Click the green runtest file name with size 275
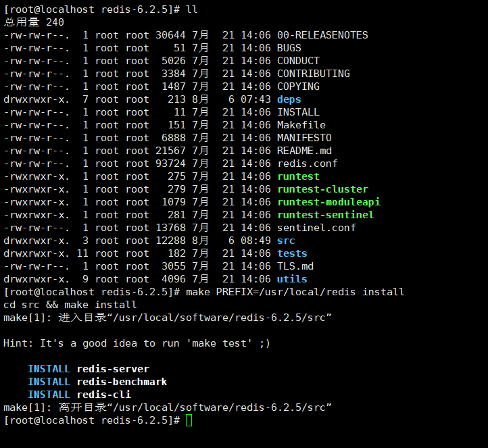Screen dimensions: 488x448 click(x=298, y=176)
